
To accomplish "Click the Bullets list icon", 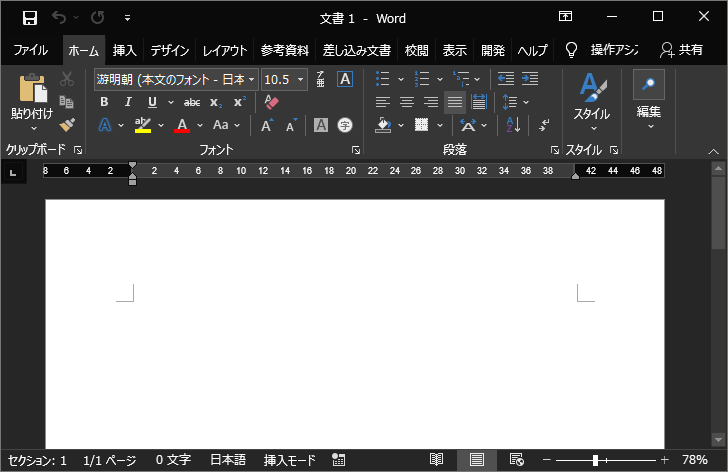I will pos(383,79).
